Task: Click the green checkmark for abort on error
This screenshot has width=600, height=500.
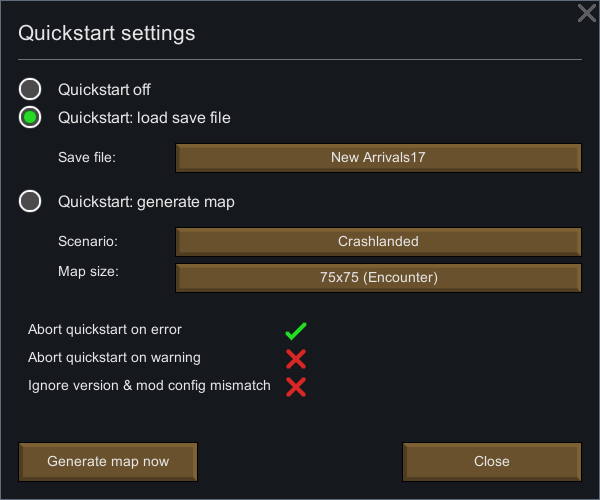Action: (x=296, y=331)
